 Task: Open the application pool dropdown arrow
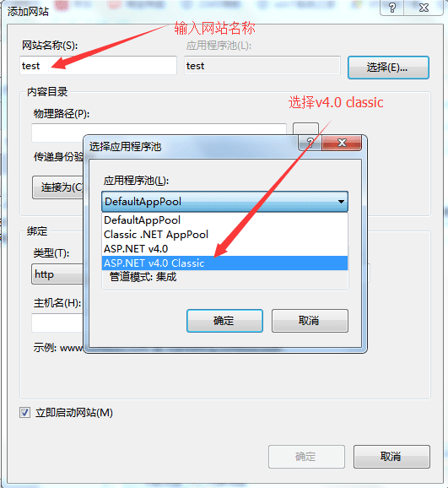pos(341,202)
